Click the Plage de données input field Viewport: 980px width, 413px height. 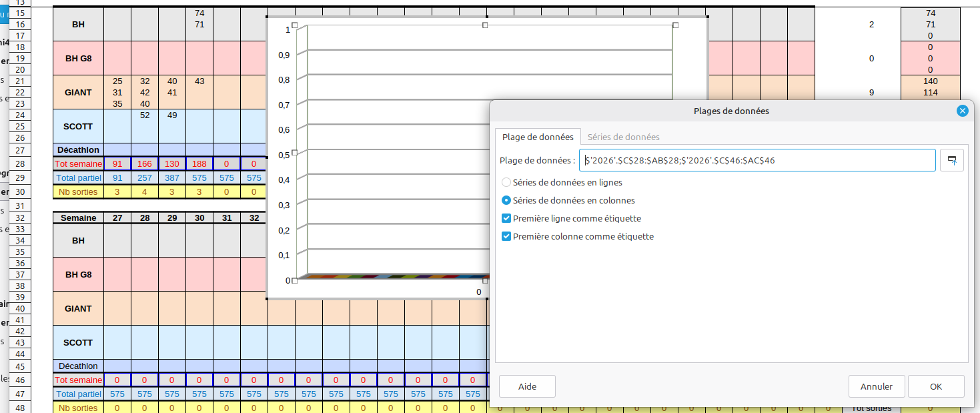click(x=757, y=160)
